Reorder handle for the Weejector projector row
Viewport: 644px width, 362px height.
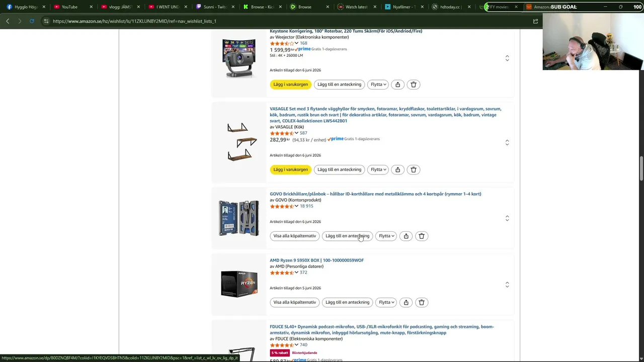tap(507, 58)
